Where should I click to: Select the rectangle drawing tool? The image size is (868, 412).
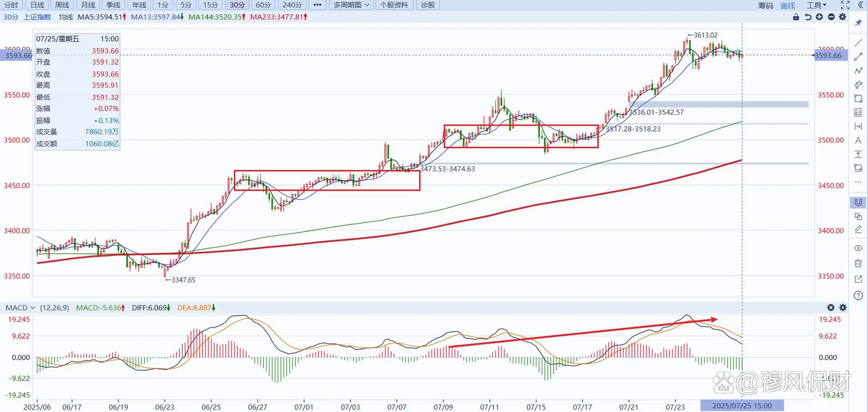tap(858, 98)
